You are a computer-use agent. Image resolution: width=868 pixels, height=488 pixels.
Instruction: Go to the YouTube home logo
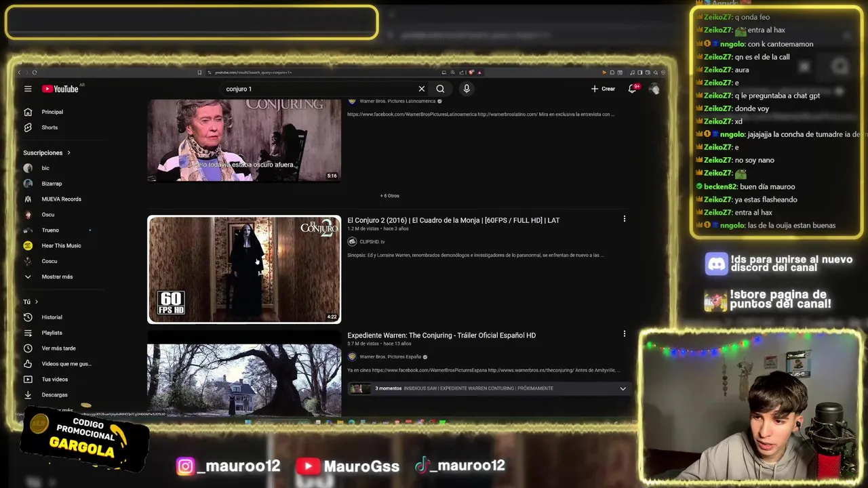(x=60, y=89)
